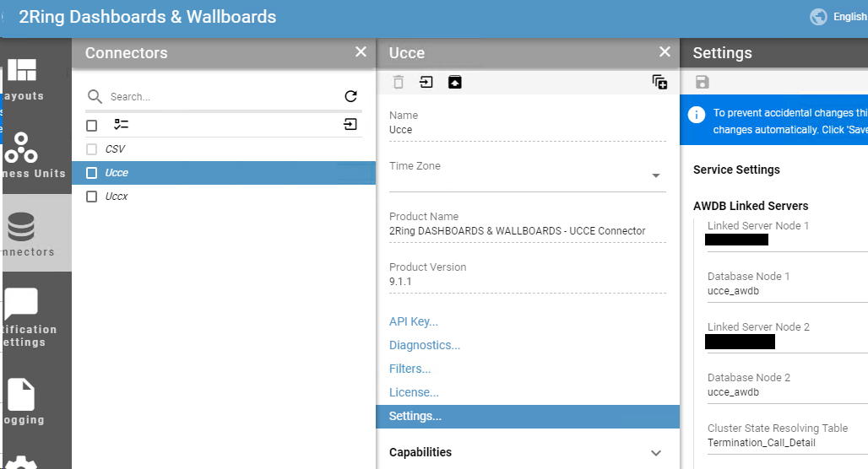Click the duplicate connector icon in Ucce toolbar
868x469 pixels.
(659, 83)
